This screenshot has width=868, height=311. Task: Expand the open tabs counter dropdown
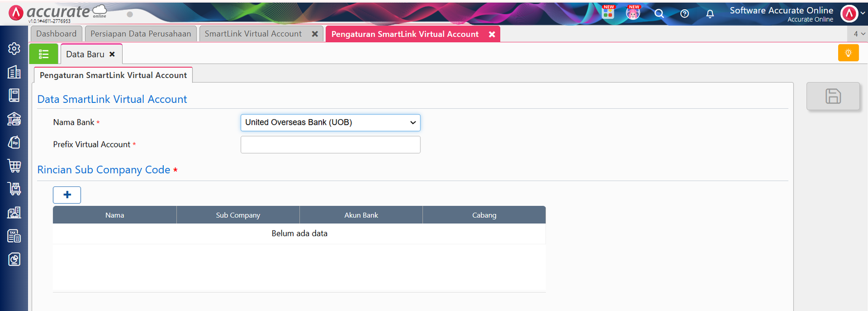point(859,34)
